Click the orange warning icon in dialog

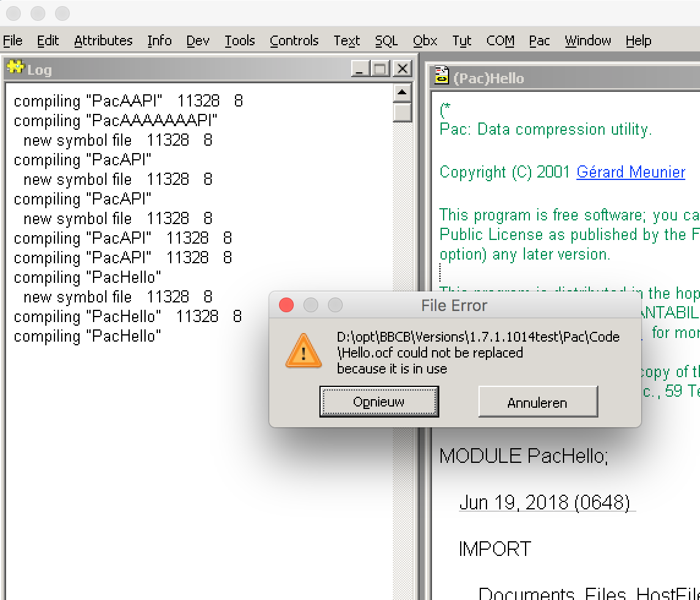[303, 351]
